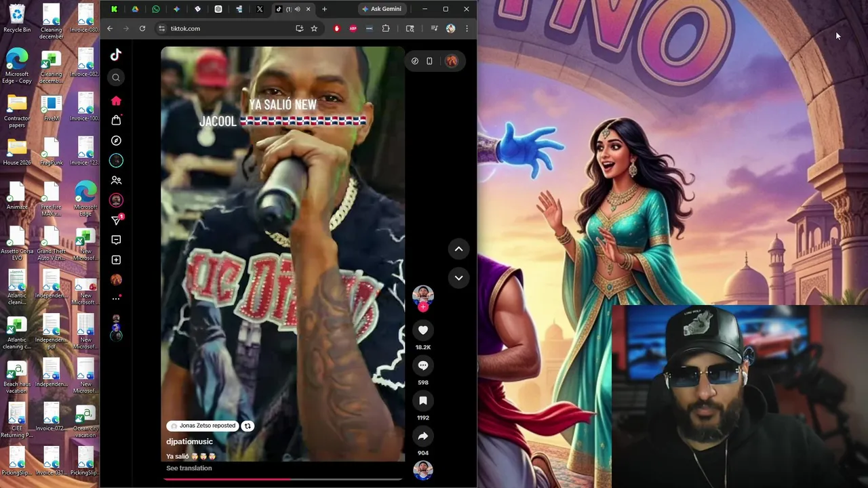Screen dimensions: 868x488
Task: Open TikTok search in the sidebar
Action: pos(116,77)
